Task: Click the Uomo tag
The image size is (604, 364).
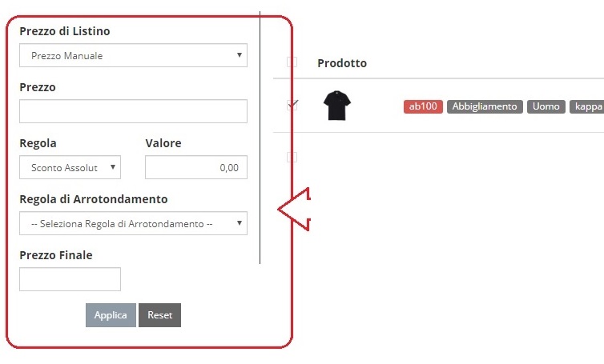Action: [x=546, y=106]
